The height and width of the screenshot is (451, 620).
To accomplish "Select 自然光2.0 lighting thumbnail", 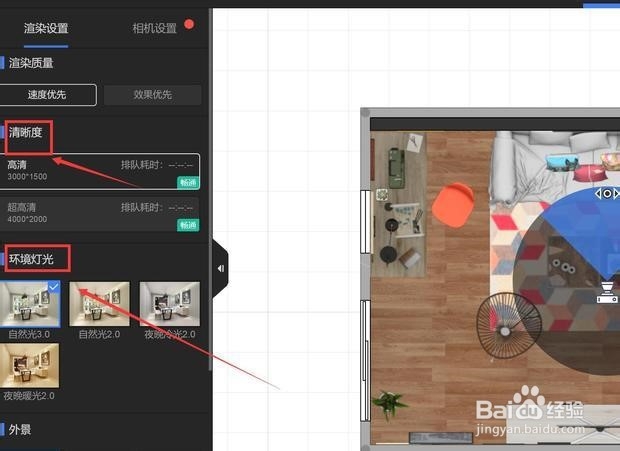I will coord(99,304).
